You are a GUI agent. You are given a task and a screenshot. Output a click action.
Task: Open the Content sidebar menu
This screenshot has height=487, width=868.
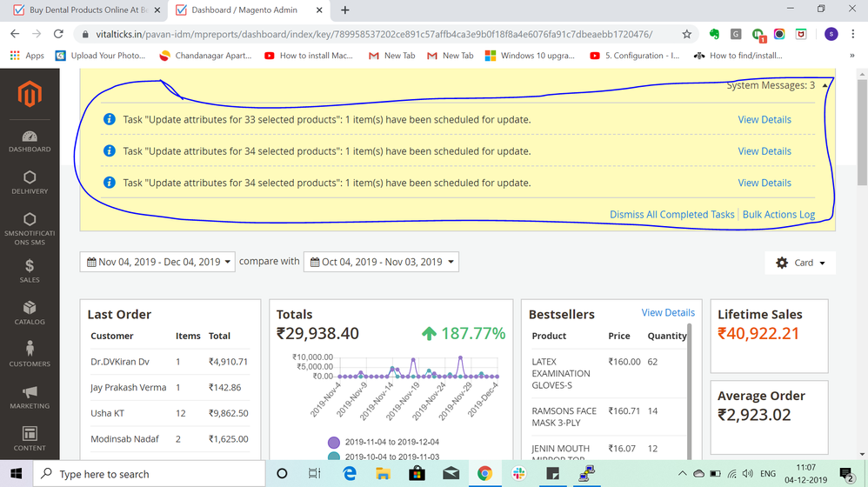30,437
